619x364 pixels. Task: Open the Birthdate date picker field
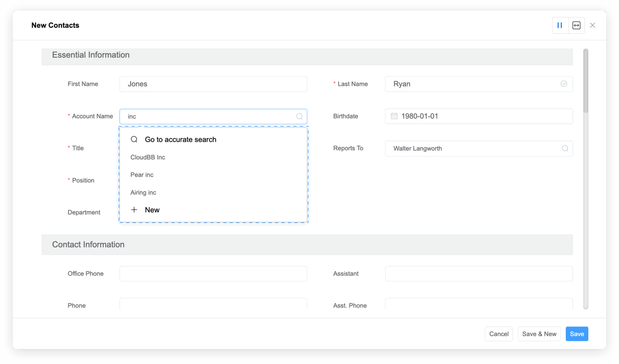pos(480,116)
